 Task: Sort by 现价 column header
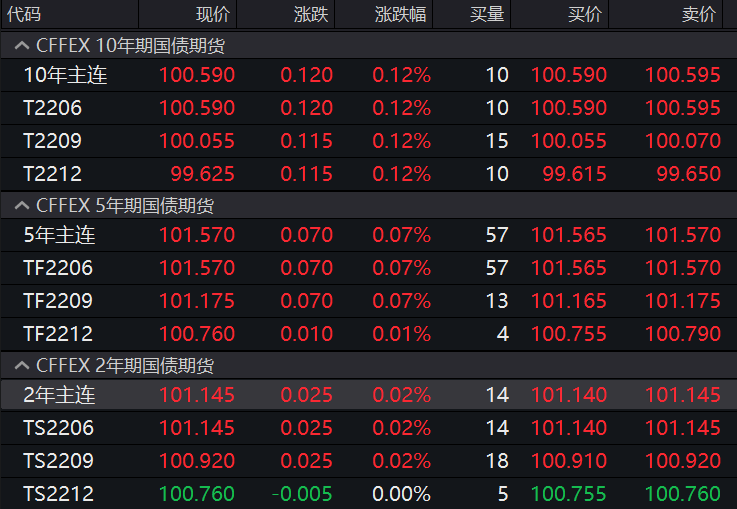pyautogui.click(x=212, y=15)
